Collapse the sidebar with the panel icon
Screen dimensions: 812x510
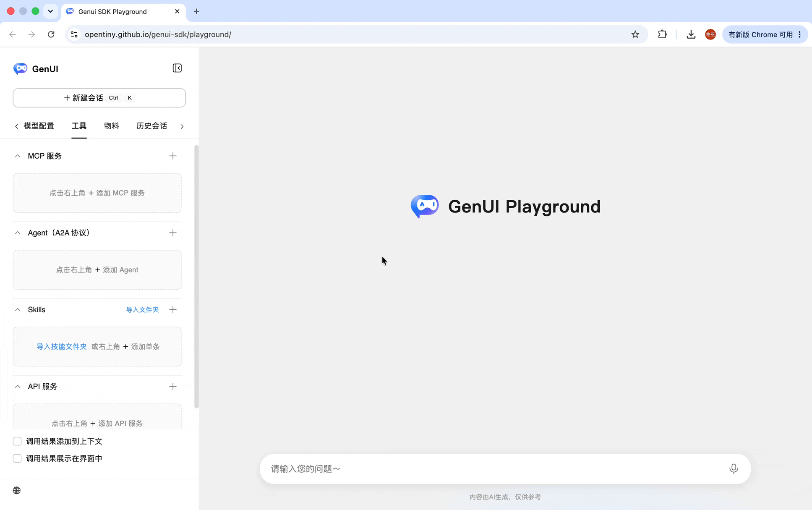[177, 68]
